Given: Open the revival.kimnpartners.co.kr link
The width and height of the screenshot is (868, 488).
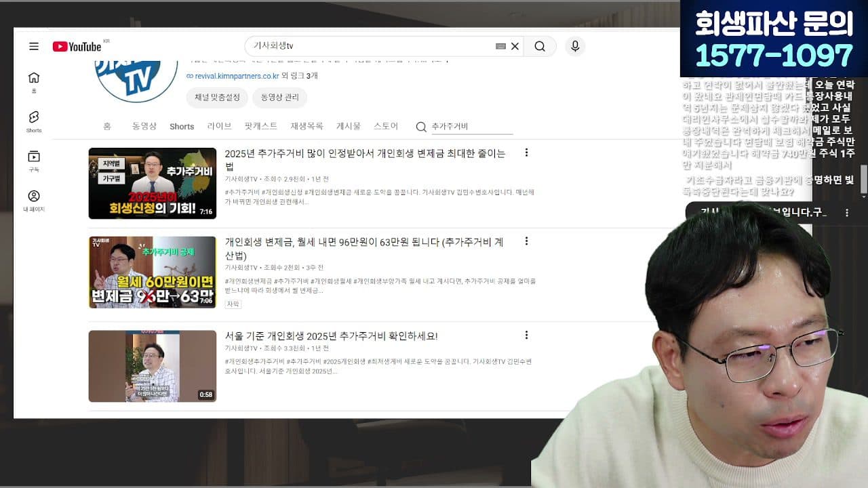Looking at the screenshot, I should click(x=237, y=76).
